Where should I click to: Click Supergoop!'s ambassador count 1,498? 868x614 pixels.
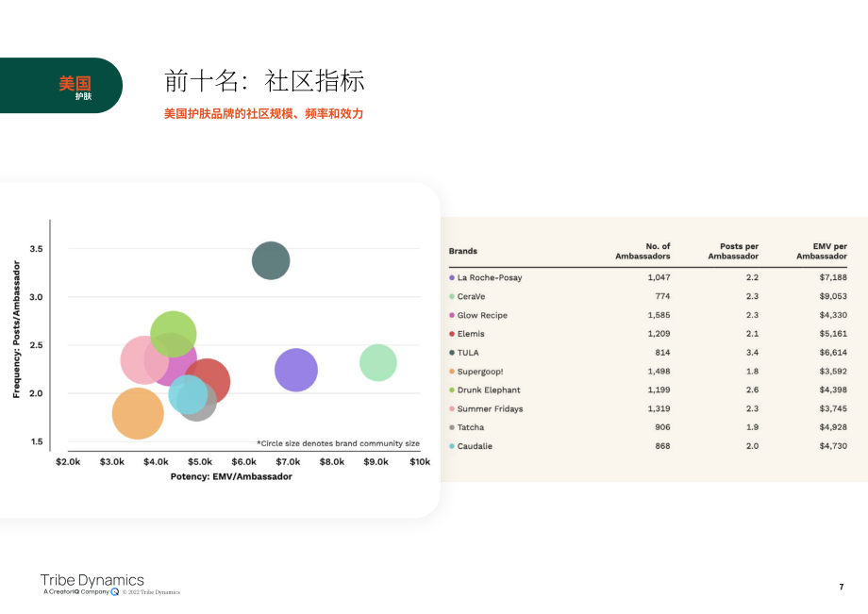click(659, 372)
